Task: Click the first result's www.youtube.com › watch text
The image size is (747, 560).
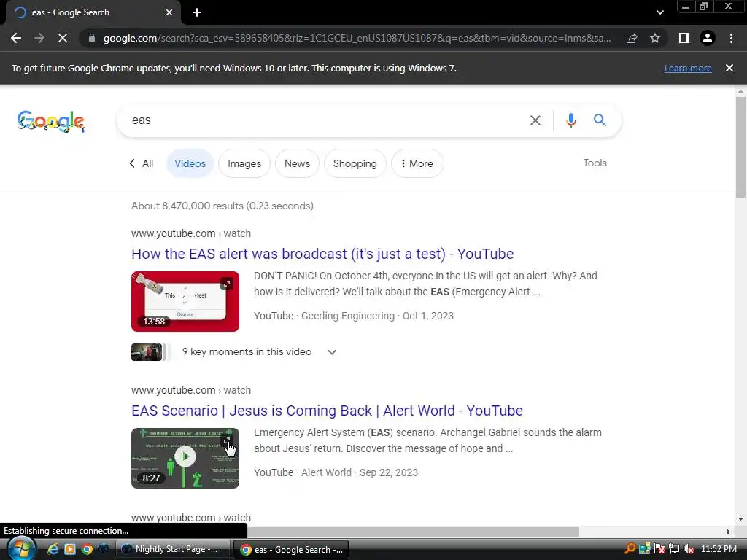Action: [191, 233]
